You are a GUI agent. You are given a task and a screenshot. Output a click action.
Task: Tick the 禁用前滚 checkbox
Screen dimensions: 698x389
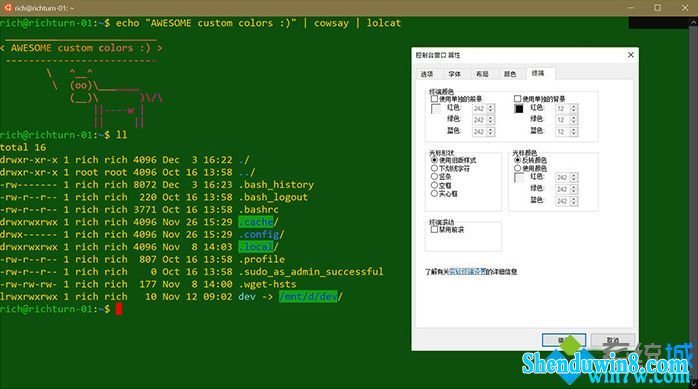434,230
